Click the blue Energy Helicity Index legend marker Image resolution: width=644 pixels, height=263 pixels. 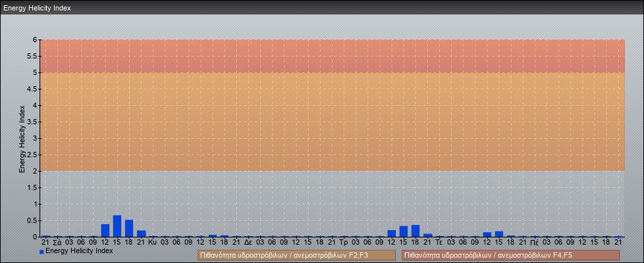pyautogui.click(x=41, y=252)
